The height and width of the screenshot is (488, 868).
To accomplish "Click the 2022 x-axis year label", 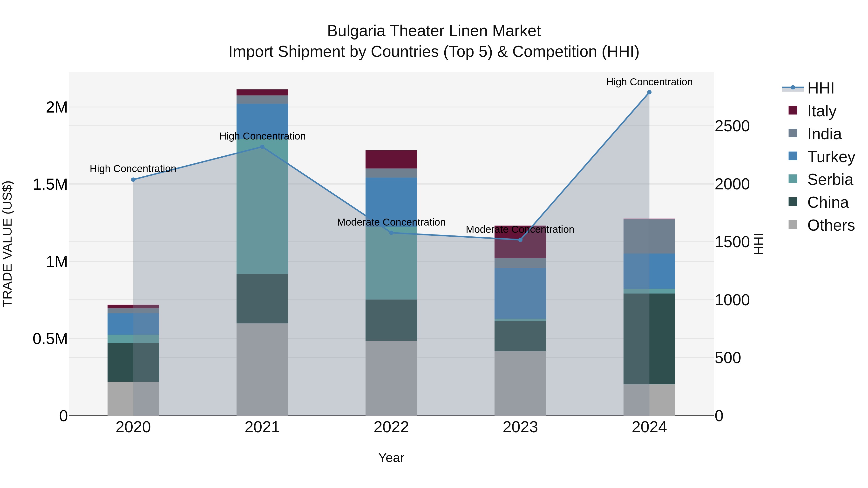I will tap(391, 427).
